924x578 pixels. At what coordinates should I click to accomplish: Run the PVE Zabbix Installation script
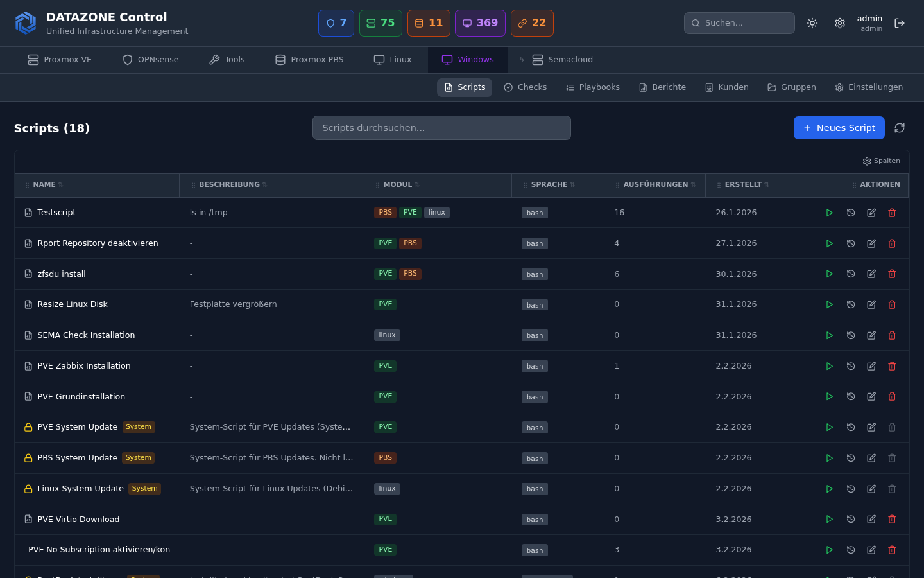(829, 366)
